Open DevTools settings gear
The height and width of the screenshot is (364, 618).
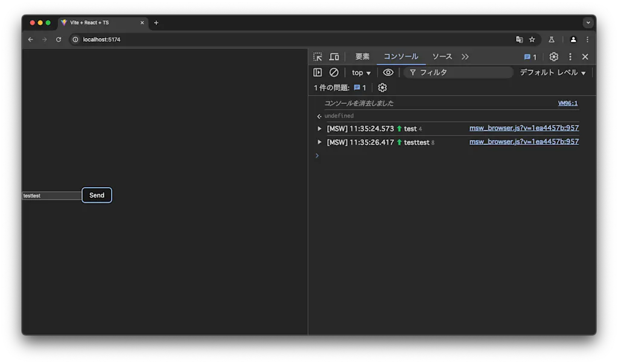tap(554, 57)
